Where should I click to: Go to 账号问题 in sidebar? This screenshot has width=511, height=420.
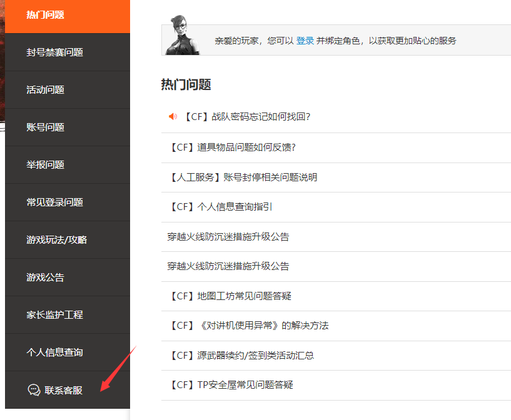(68, 127)
